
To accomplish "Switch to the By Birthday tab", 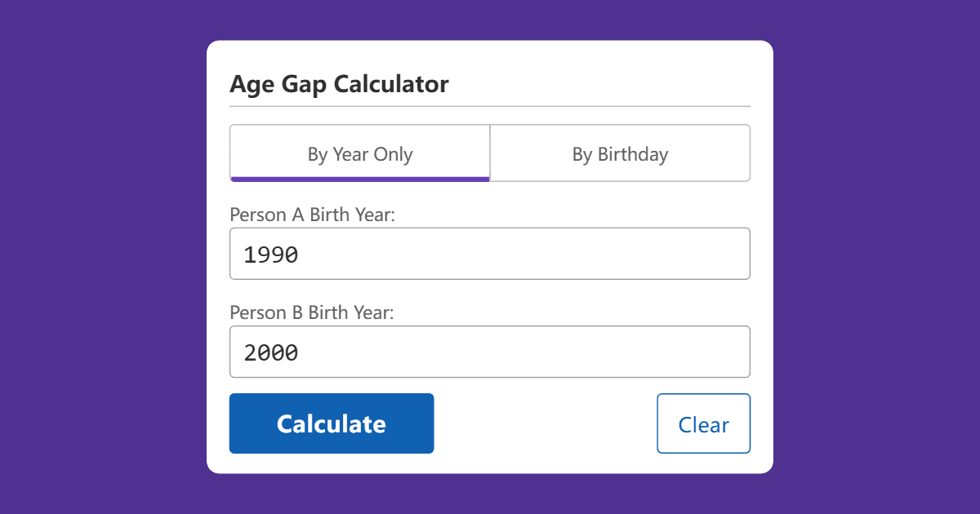I will pyautogui.click(x=620, y=153).
